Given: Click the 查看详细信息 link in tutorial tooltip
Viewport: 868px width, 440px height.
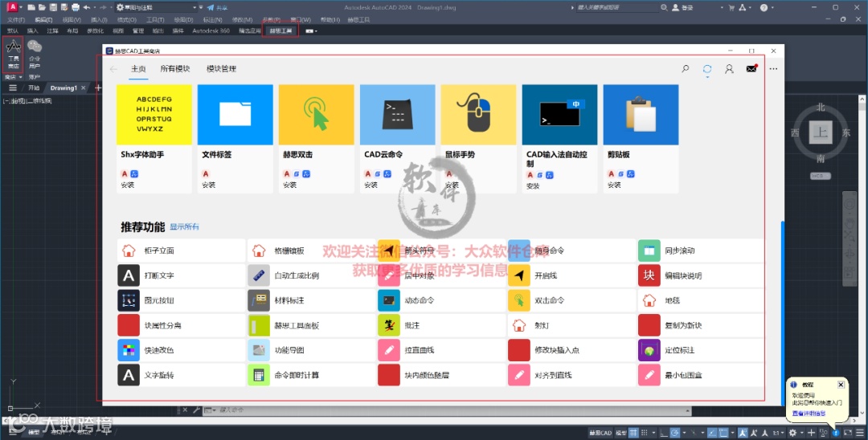Looking at the screenshot, I should 809,414.
